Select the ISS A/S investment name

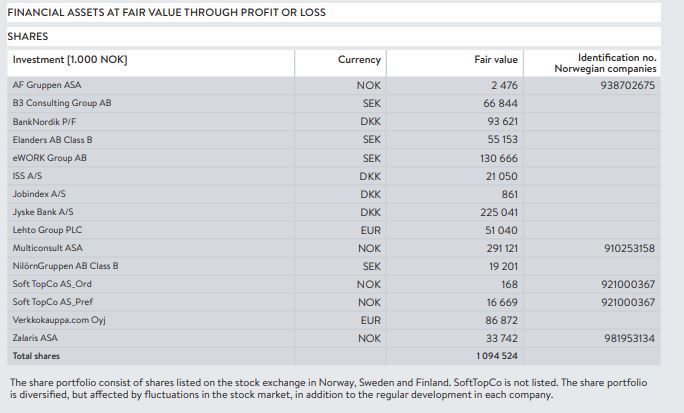27,175
